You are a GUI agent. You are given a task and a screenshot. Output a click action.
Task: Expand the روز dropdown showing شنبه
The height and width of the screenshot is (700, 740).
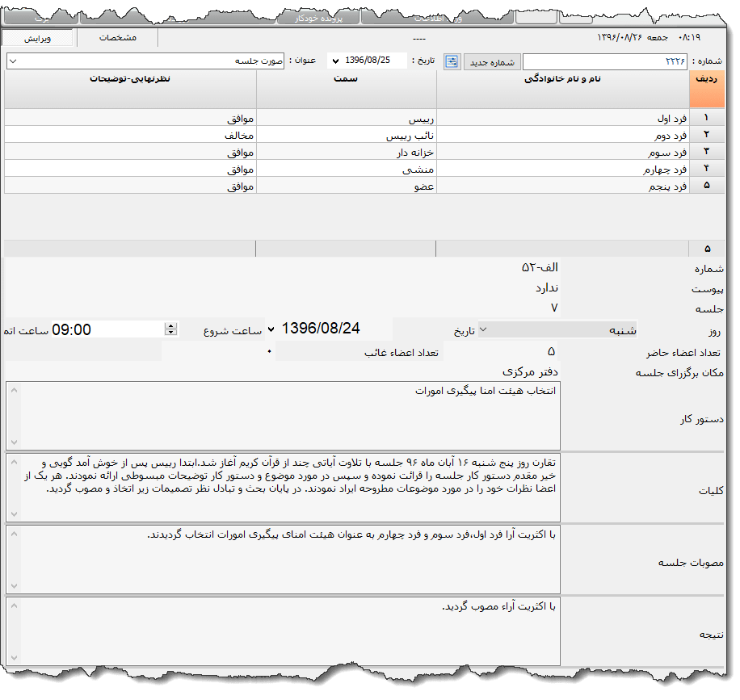(x=483, y=329)
